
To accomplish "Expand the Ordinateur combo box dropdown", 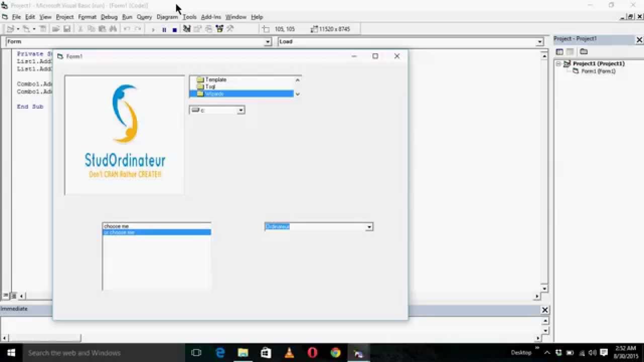I will (x=369, y=227).
